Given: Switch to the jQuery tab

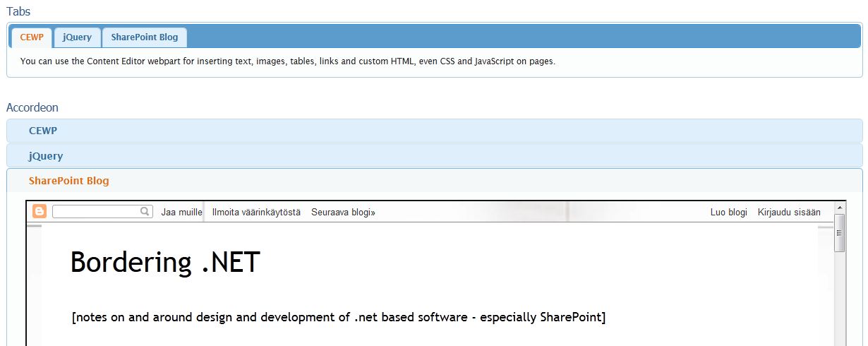Looking at the screenshot, I should coord(77,37).
